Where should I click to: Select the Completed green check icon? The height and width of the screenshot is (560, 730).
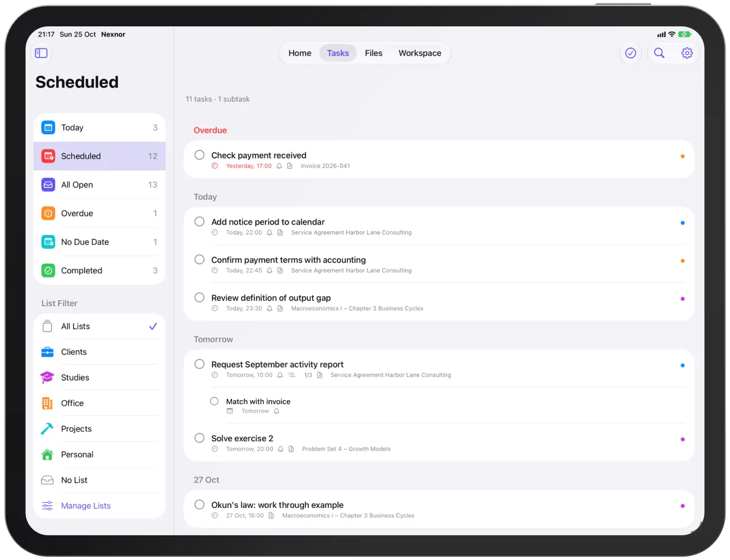(x=48, y=271)
